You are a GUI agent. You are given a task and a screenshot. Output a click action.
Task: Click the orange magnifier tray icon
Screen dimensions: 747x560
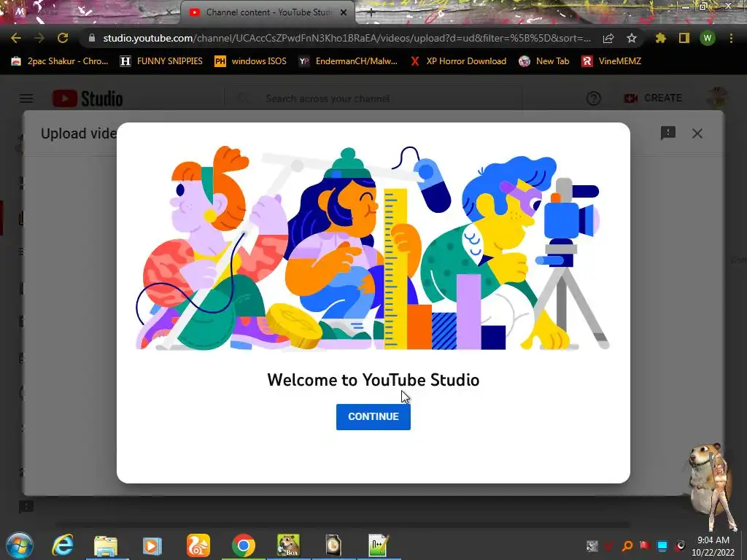[627, 545]
